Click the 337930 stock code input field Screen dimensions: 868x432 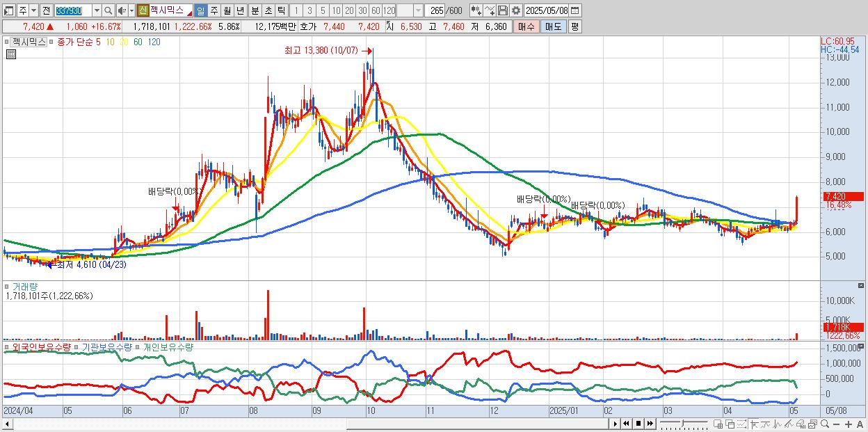coord(74,10)
